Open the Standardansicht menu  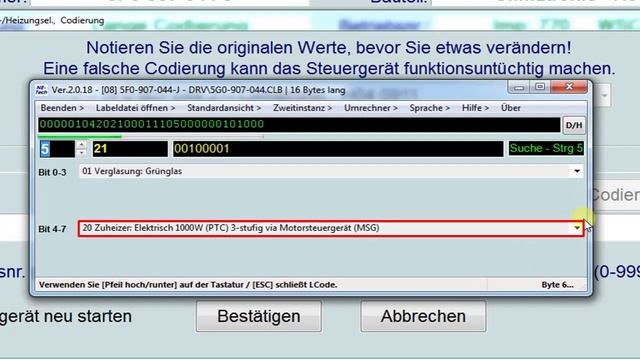pos(224,108)
